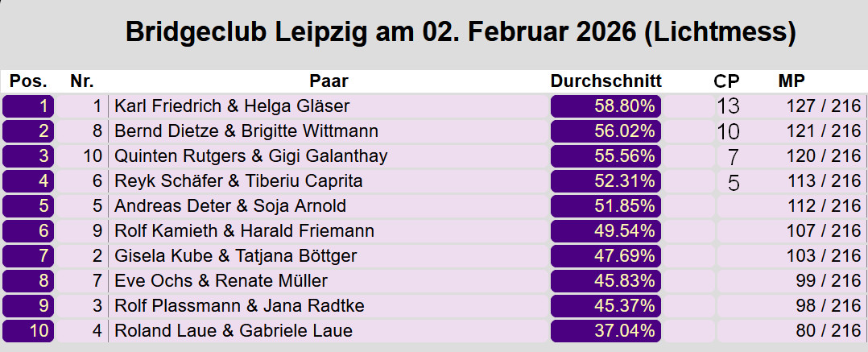The height and width of the screenshot is (352, 868).
Task: Select pair Andreas Deter & Soja Arnold
Action: point(230,205)
